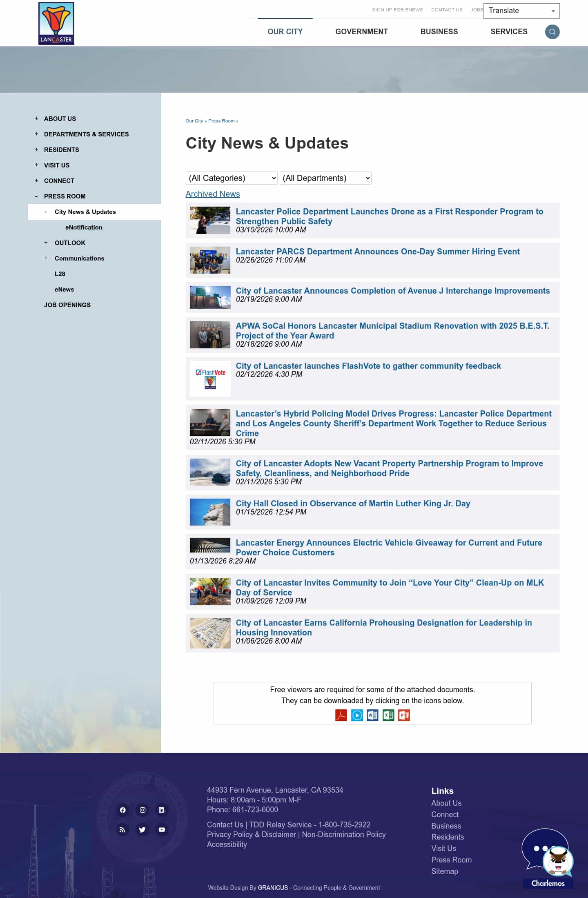This screenshot has width=588, height=898.
Task: Open the Hybrid Policing Model article
Action: point(394,423)
